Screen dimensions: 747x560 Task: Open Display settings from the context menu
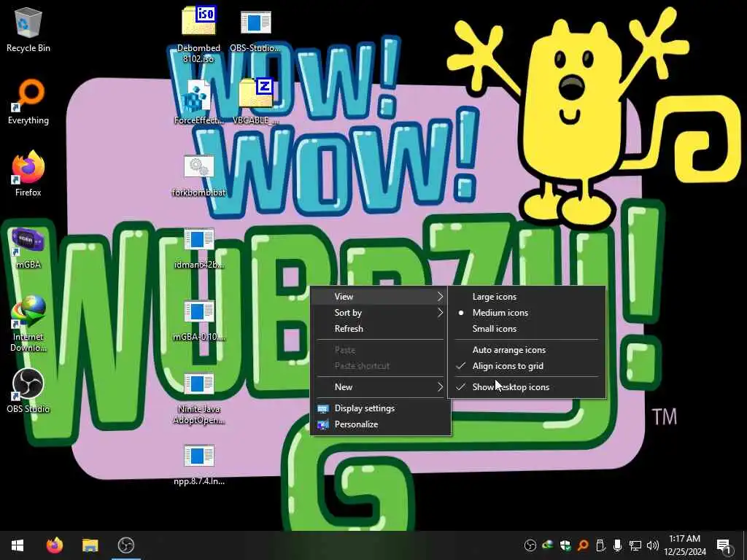point(380,408)
